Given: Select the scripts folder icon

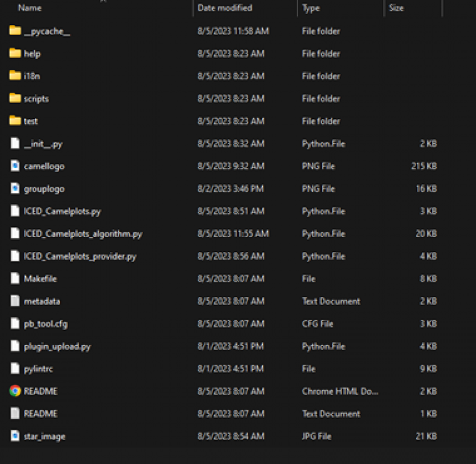Looking at the screenshot, I should tap(15, 98).
